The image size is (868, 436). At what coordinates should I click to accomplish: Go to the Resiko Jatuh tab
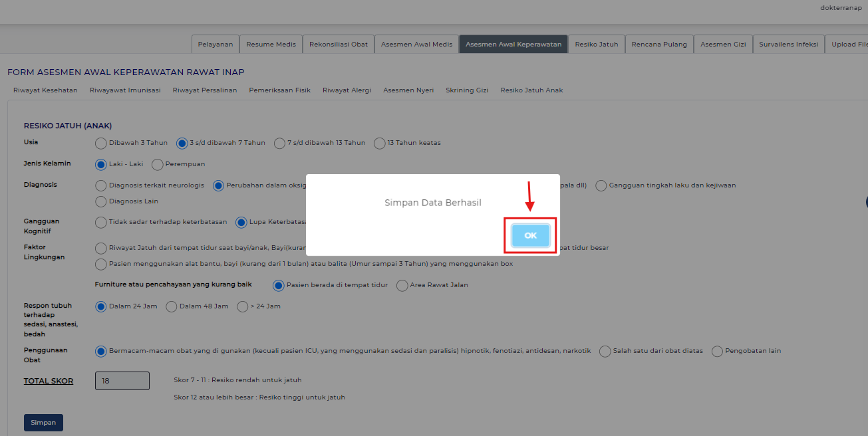click(x=597, y=45)
